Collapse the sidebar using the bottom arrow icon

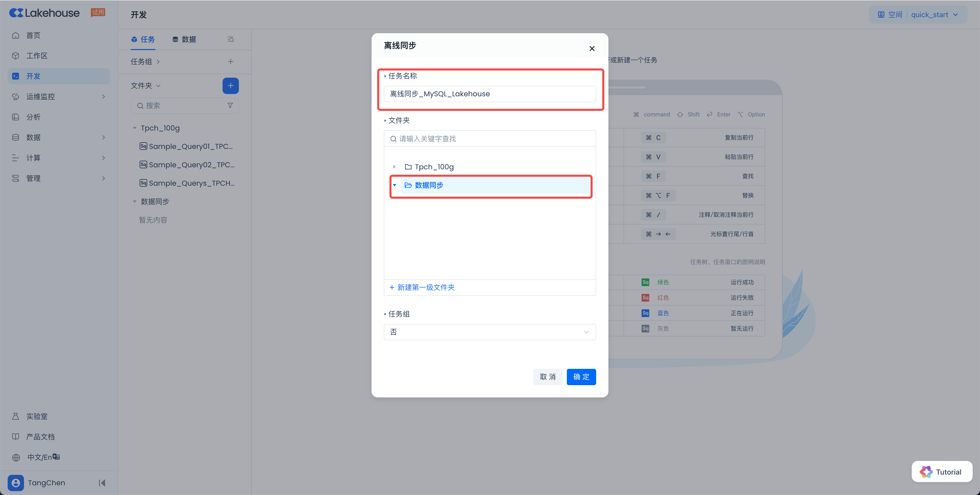pos(102,483)
